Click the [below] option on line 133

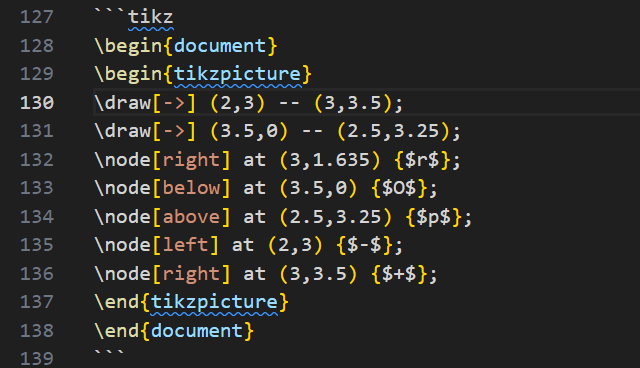coord(191,188)
